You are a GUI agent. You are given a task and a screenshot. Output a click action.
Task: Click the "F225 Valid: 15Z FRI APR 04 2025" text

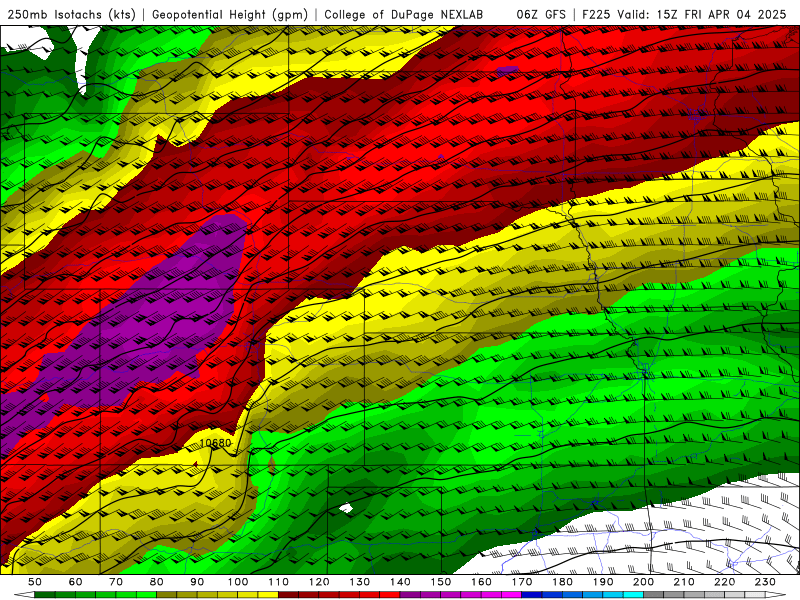point(684,14)
